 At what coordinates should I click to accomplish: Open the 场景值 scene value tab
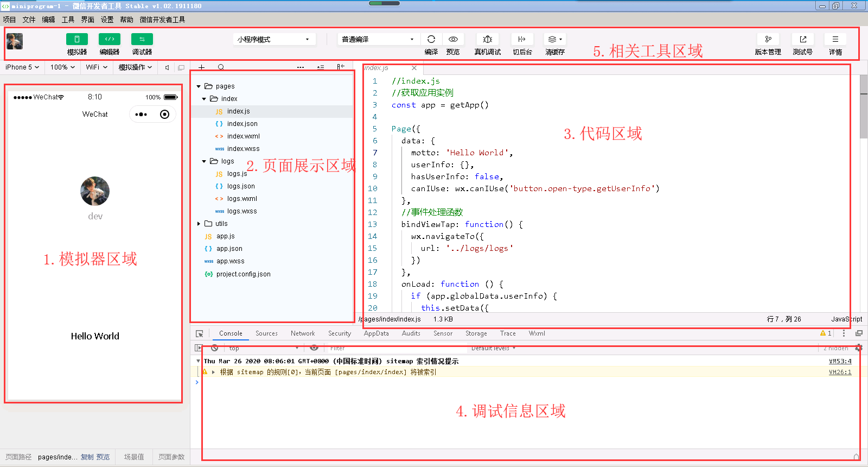[134, 457]
